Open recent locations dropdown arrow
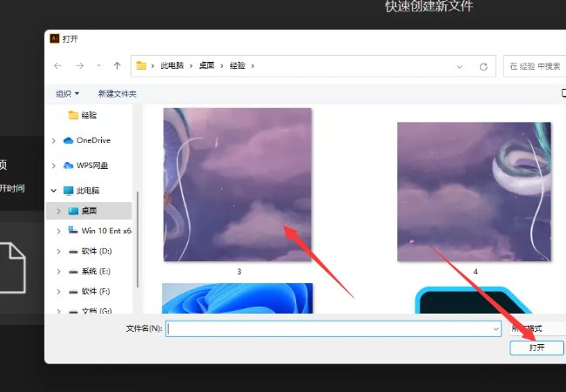This screenshot has width=566, height=392. point(98,66)
